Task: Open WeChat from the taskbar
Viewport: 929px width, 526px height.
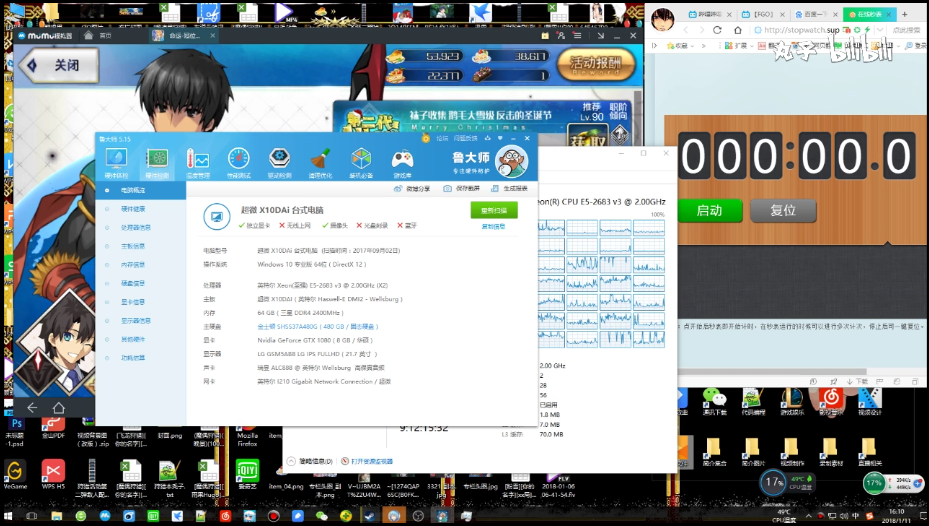Action: coord(321,516)
